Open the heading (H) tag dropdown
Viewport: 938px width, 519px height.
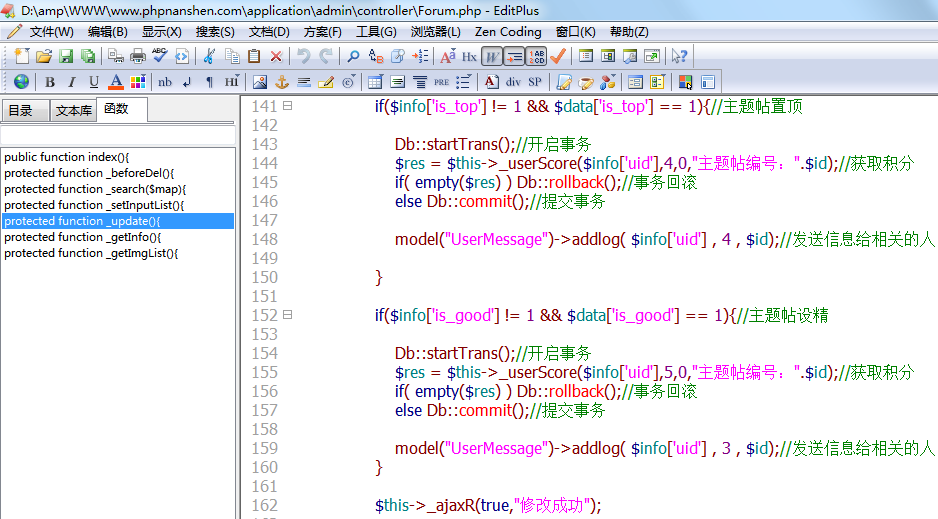coord(232,82)
